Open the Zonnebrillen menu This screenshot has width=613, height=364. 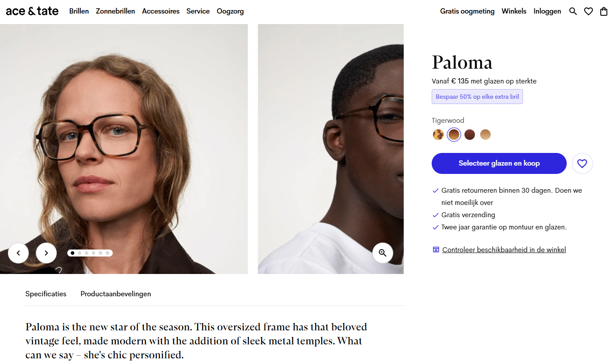[115, 11]
